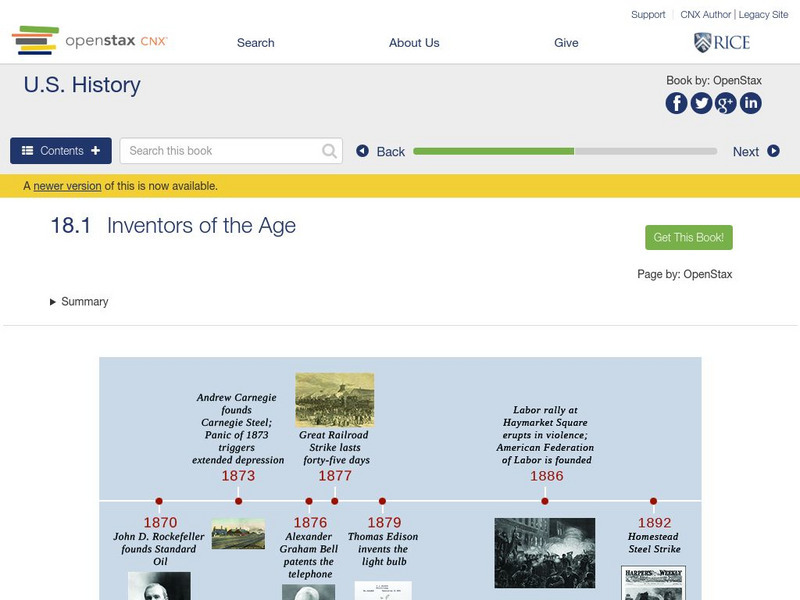Click the Back circular arrow icon

click(362, 150)
